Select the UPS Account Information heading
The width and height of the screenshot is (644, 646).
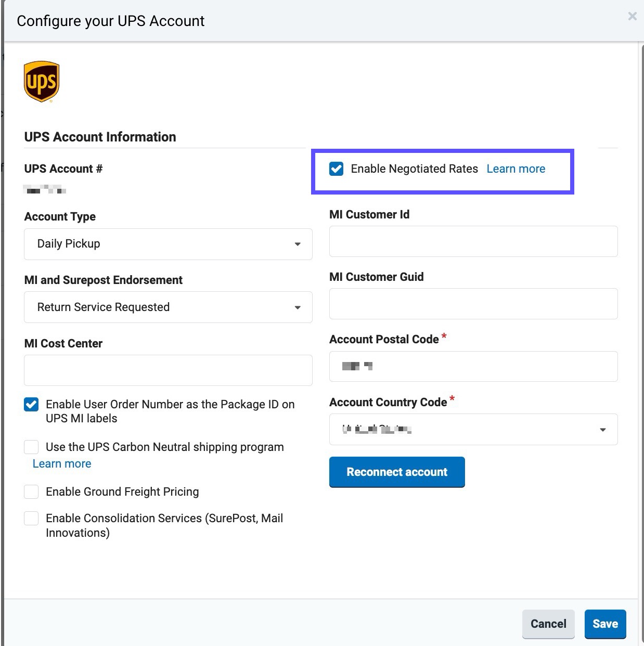coord(100,137)
